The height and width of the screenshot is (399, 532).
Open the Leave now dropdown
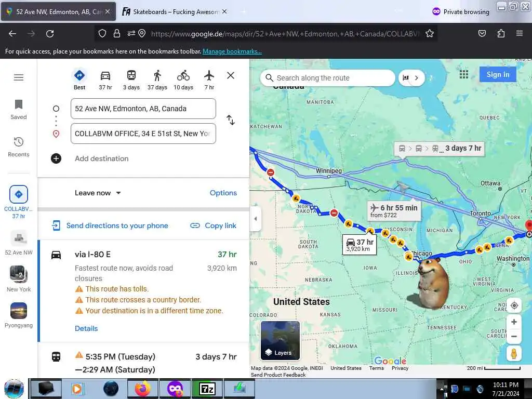[98, 193]
